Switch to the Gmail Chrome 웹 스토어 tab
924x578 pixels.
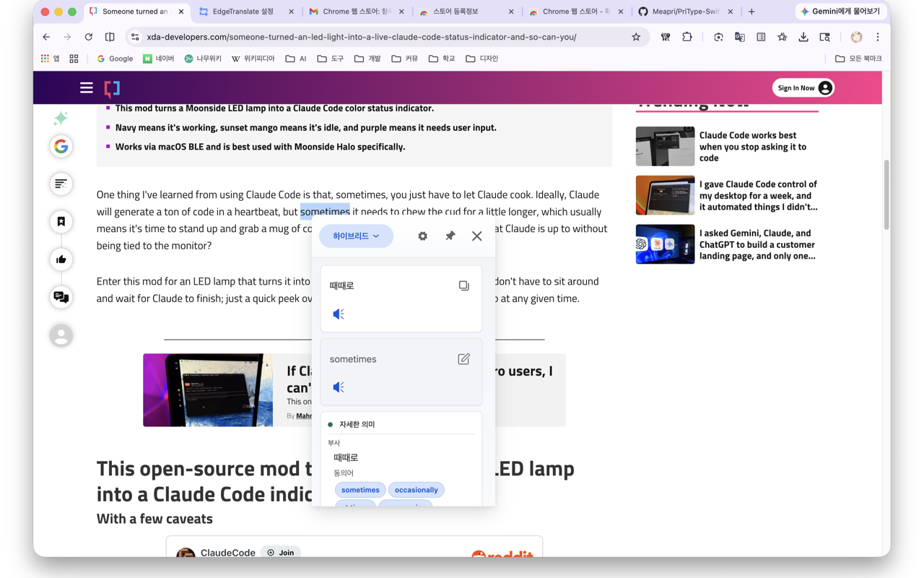[356, 12]
